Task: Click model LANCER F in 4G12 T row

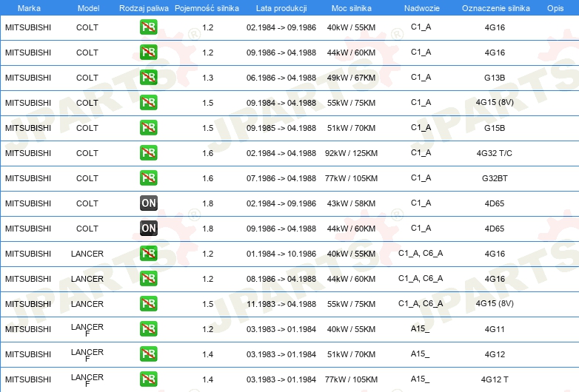Action: (x=87, y=380)
